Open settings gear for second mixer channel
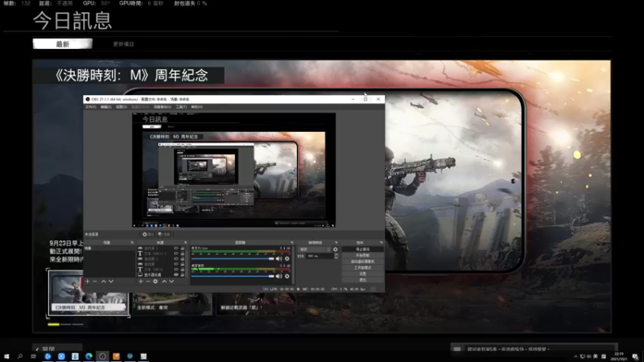Screen dimensions: 644x362 coord(287,276)
